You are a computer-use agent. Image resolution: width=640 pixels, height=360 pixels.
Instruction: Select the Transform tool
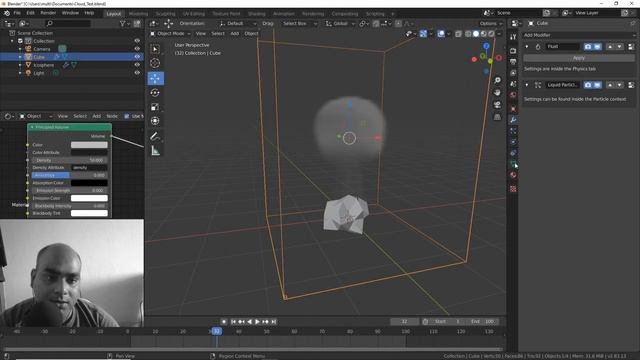point(155,121)
